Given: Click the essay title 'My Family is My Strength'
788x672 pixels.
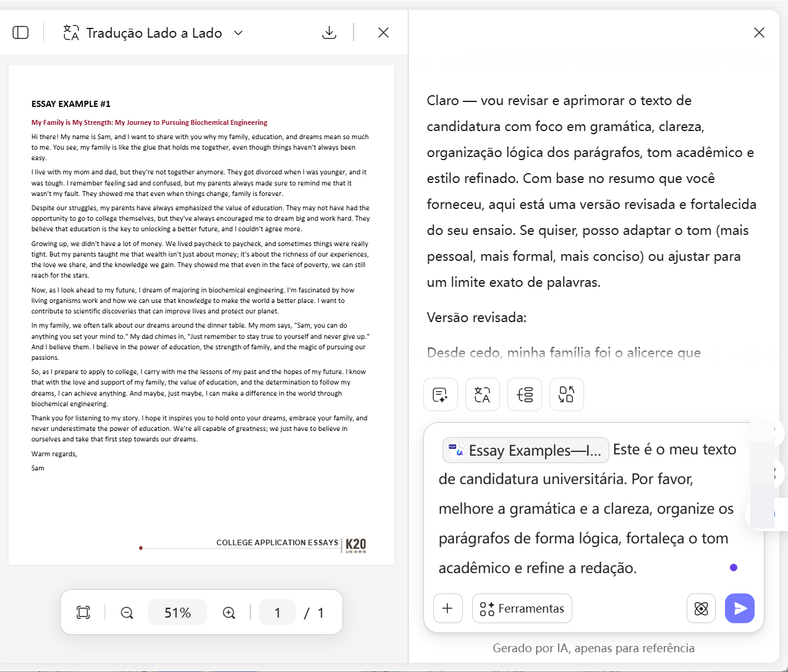Looking at the screenshot, I should [x=150, y=122].
